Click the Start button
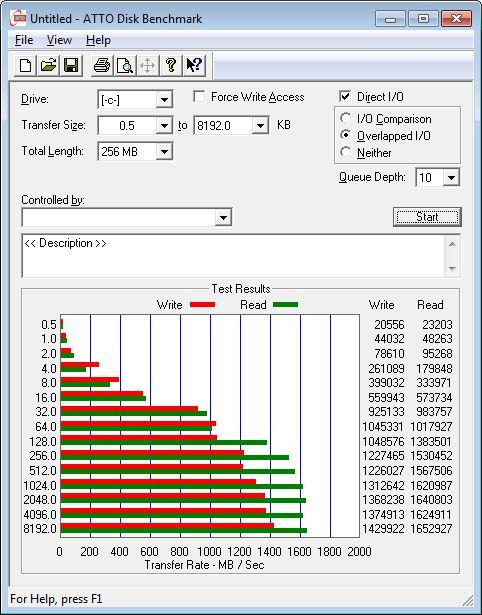This screenshot has height=615, width=482. (427, 217)
